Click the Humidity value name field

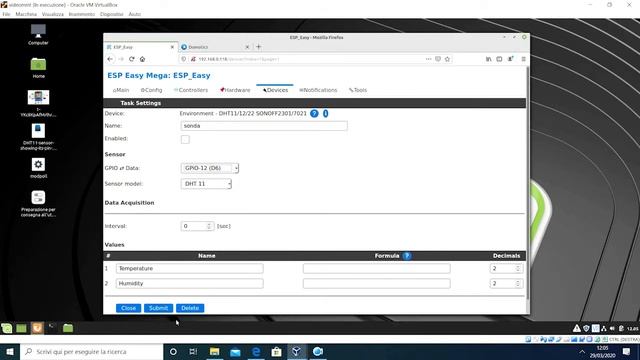(190, 283)
